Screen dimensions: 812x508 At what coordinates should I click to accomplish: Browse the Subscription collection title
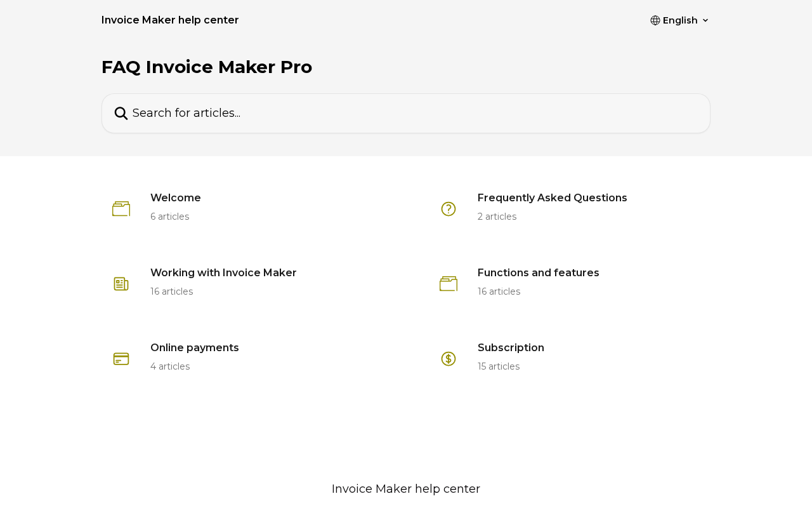tap(511, 348)
